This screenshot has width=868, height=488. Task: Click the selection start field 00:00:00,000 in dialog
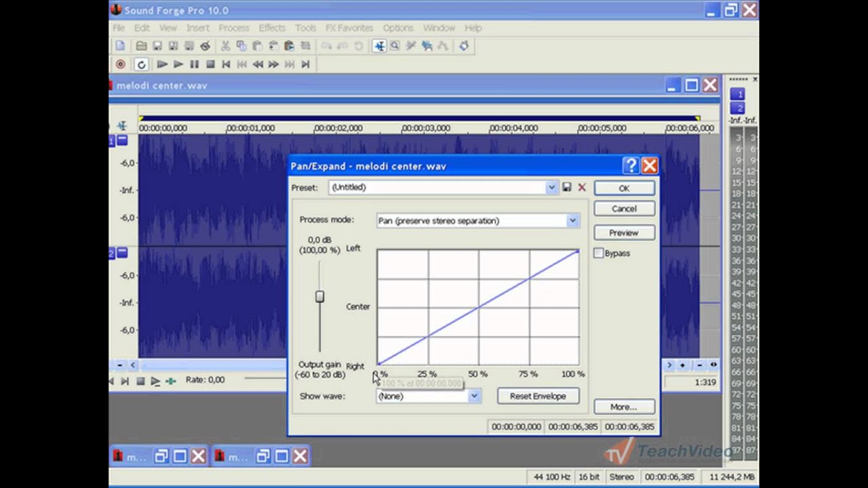516,427
